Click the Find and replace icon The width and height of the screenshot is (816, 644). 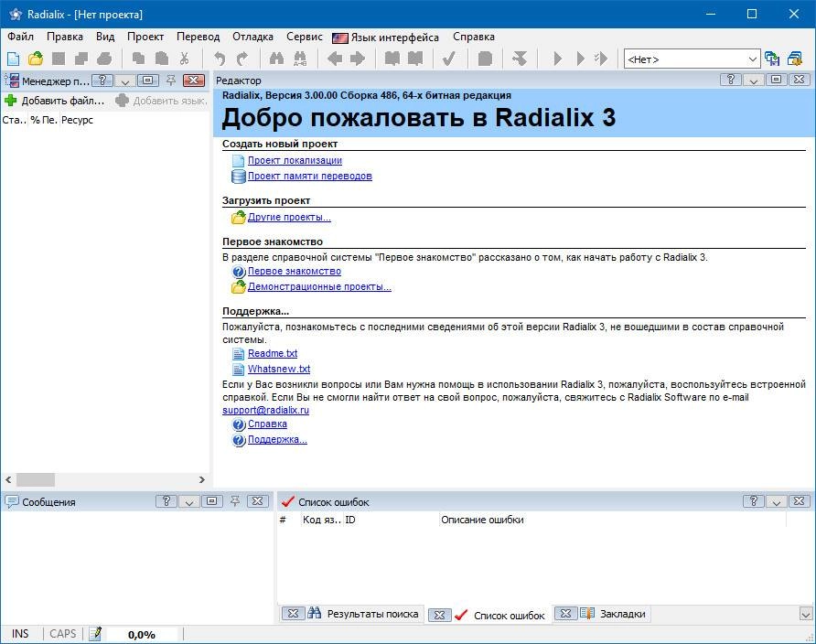(300, 59)
